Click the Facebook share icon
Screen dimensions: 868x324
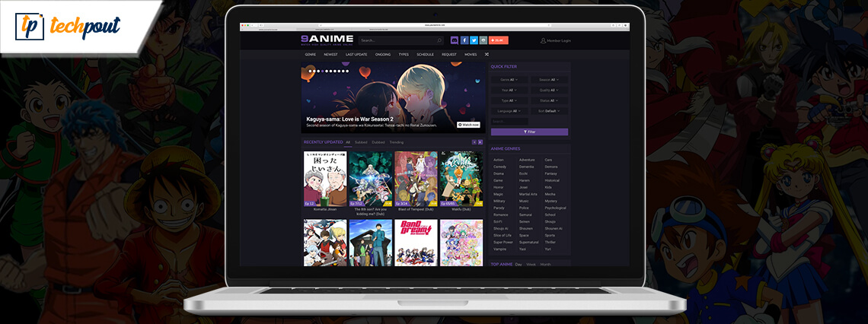[x=464, y=40]
